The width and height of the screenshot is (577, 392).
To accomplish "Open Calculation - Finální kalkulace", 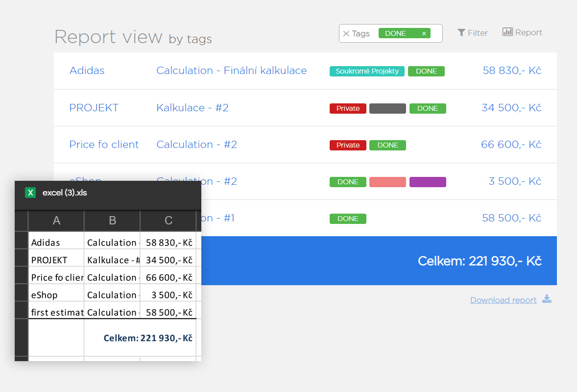I will pyautogui.click(x=232, y=70).
